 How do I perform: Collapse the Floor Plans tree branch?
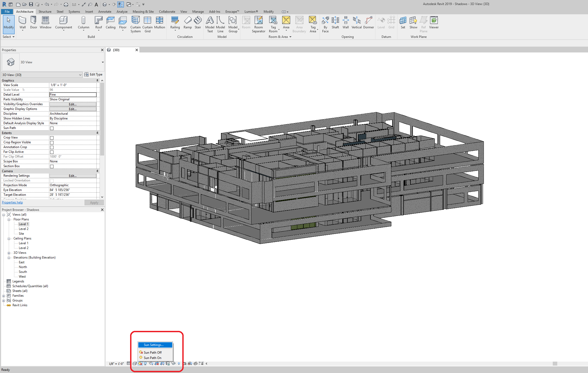pos(9,219)
